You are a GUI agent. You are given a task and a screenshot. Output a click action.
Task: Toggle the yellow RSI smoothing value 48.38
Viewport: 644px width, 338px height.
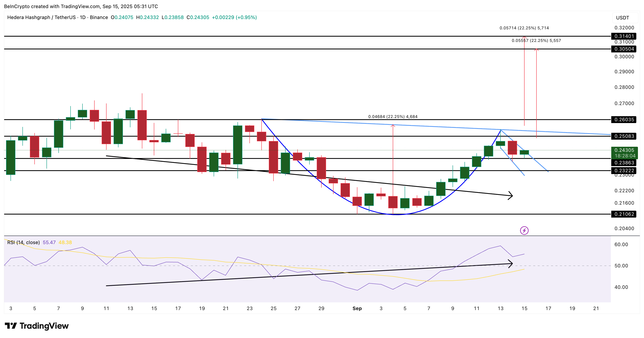point(65,242)
